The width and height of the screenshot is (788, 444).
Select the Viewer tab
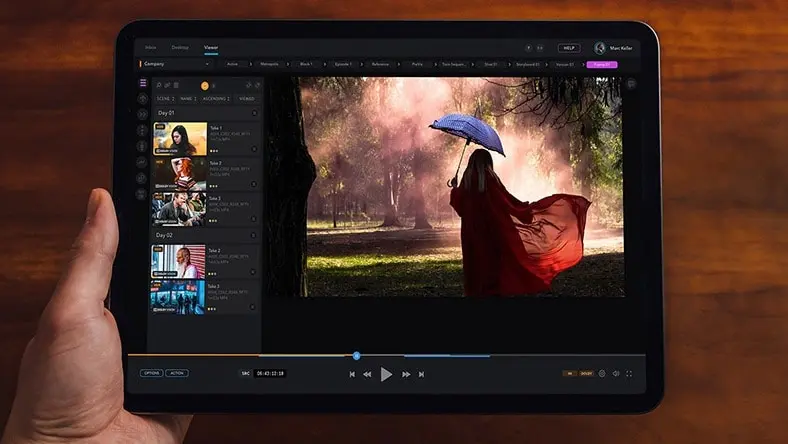coord(211,47)
